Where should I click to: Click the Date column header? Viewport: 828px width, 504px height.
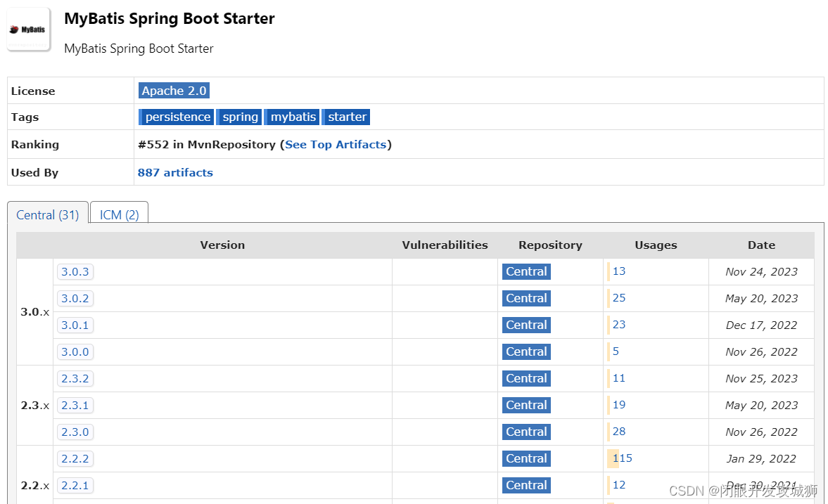[761, 245]
